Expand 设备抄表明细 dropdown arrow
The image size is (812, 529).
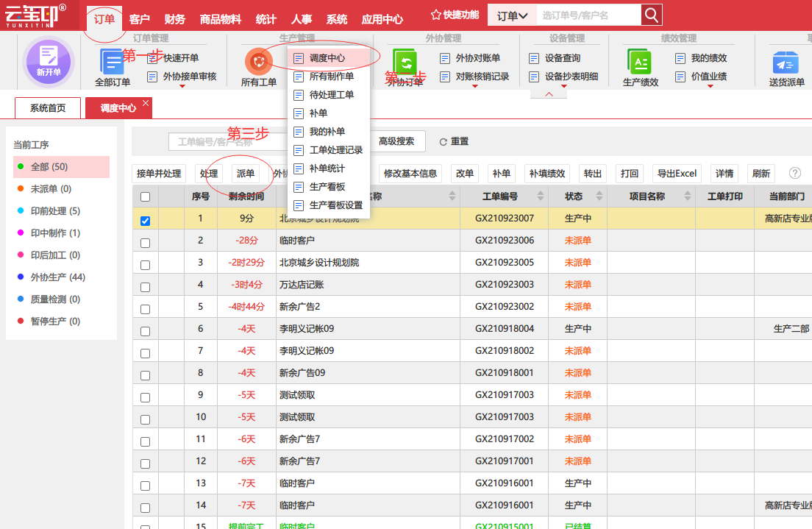coord(563,86)
